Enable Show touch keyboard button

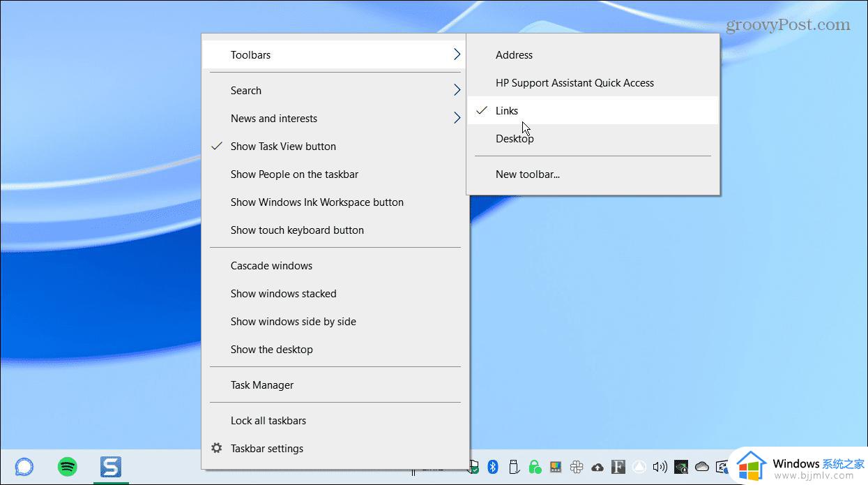(x=335, y=230)
